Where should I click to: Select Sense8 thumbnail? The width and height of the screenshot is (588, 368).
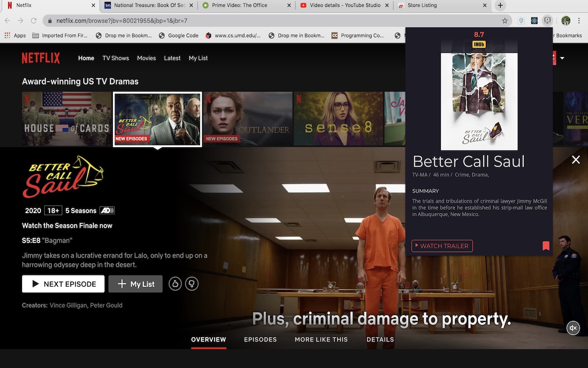point(339,119)
